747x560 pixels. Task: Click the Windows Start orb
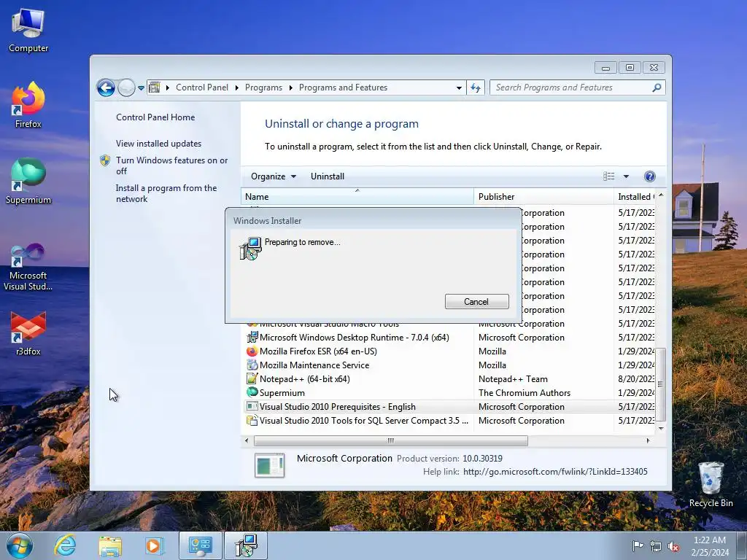pyautogui.click(x=19, y=545)
